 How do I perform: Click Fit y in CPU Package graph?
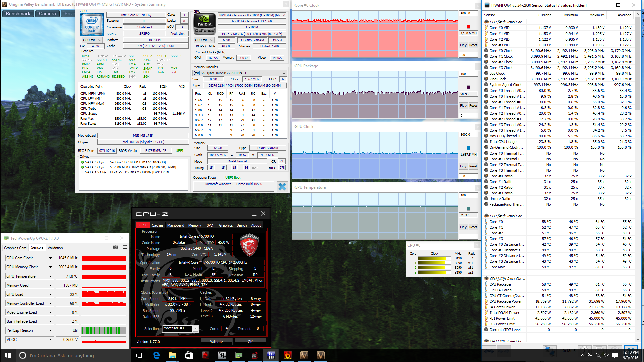tap(463, 106)
